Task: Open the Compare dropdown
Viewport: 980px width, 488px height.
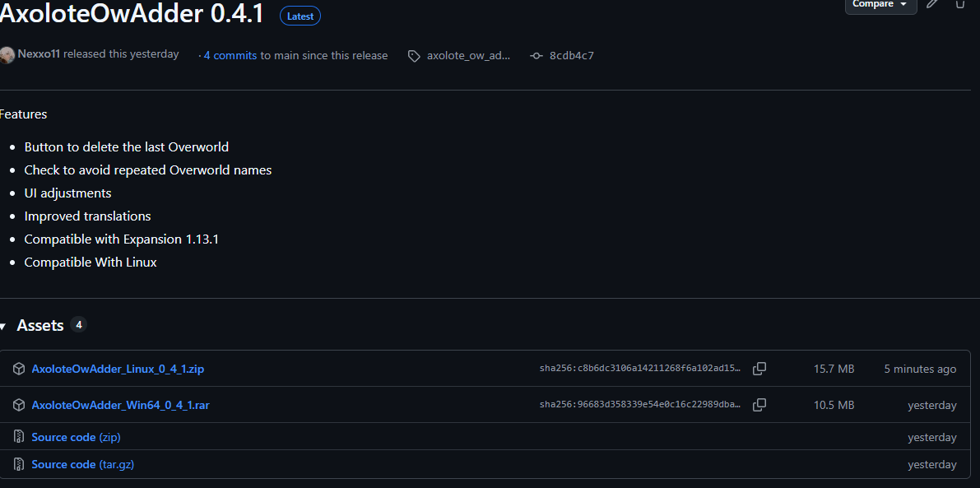Action: (x=880, y=5)
